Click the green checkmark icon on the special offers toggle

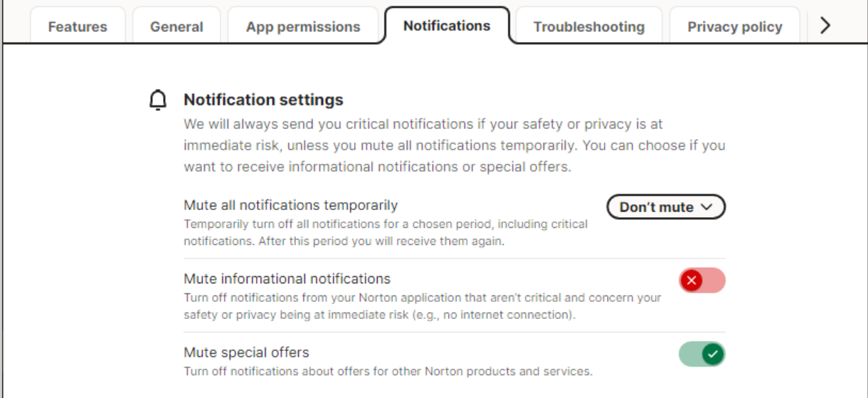click(714, 354)
